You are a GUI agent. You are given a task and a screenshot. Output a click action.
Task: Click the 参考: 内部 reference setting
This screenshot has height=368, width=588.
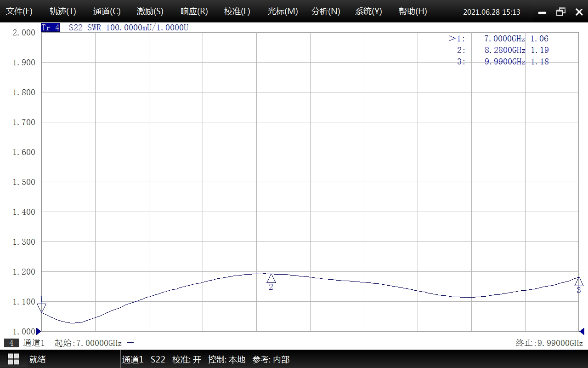[271, 360]
